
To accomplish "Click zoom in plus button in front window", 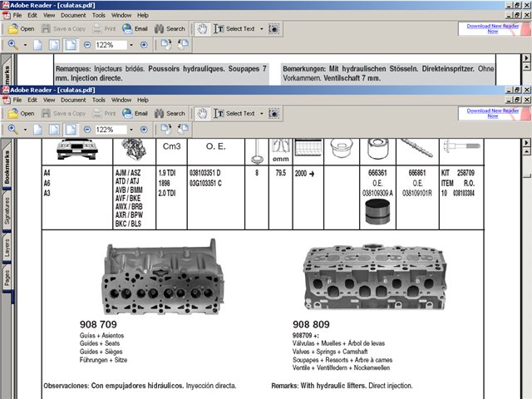I will [144, 130].
